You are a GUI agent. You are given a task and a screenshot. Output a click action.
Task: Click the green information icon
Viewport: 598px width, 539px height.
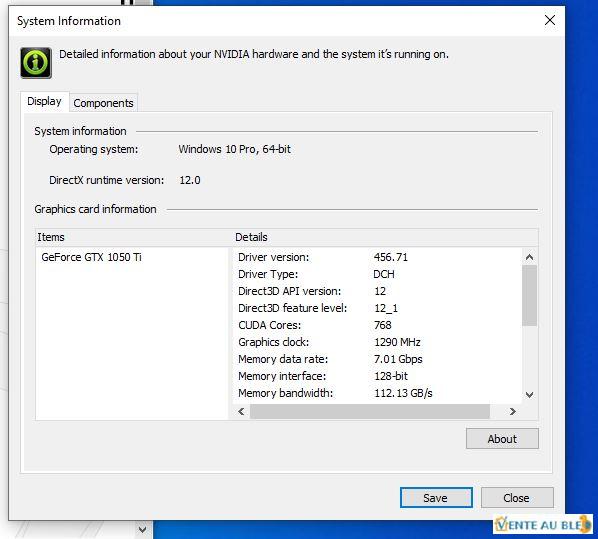tap(36, 63)
